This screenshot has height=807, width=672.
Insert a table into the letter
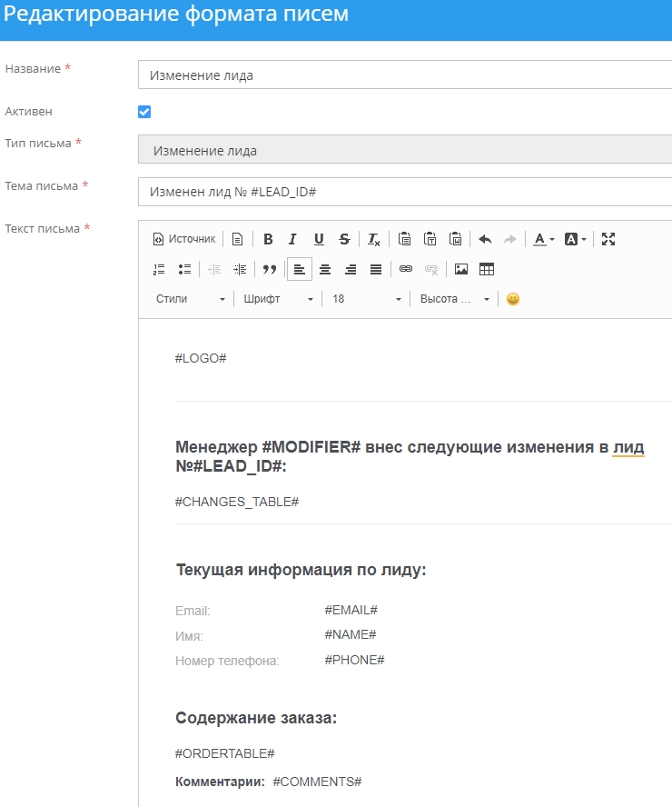click(487, 269)
